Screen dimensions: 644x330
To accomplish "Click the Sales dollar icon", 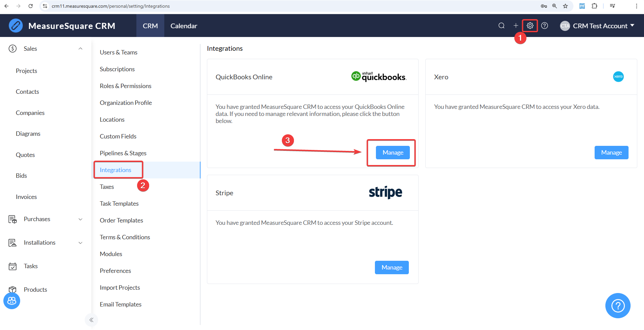I will 12,49.
